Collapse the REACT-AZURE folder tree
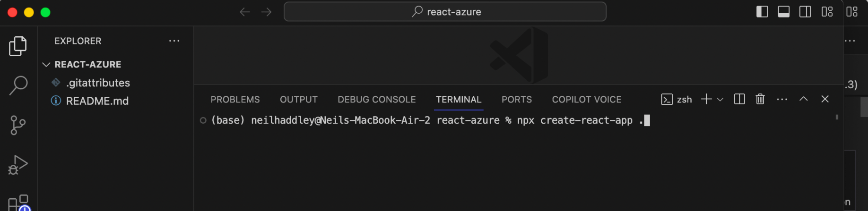 coord(46,64)
